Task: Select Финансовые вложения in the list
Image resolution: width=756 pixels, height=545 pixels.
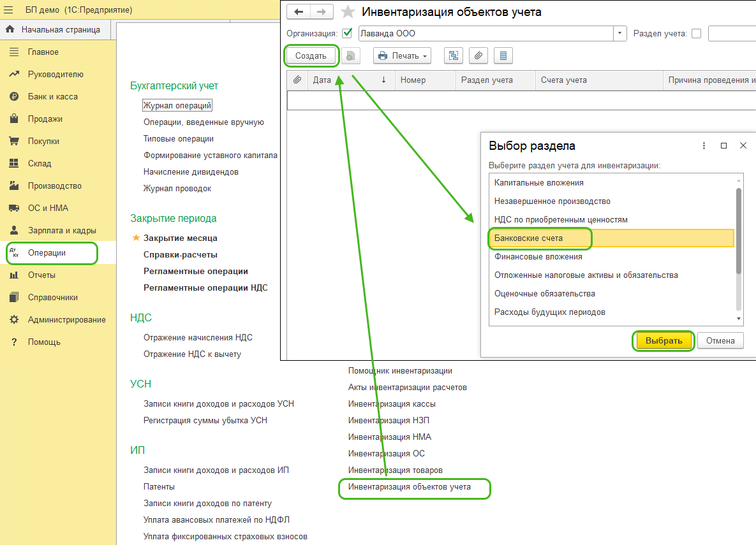Action: point(612,257)
